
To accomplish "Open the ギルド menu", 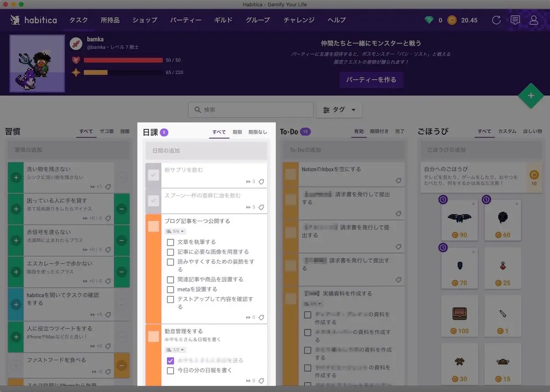I will (x=223, y=20).
